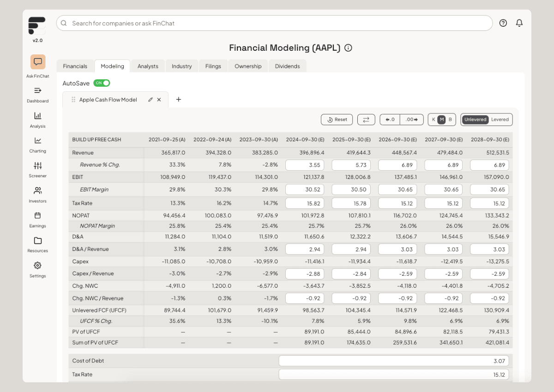
Task: Click the Ask FinChat label
Action: click(x=38, y=76)
